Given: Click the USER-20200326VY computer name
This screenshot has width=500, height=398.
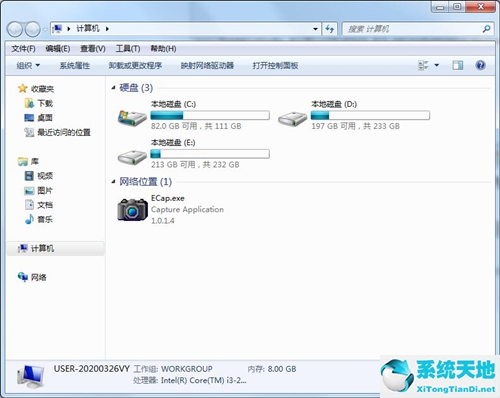Looking at the screenshot, I should [x=92, y=369].
